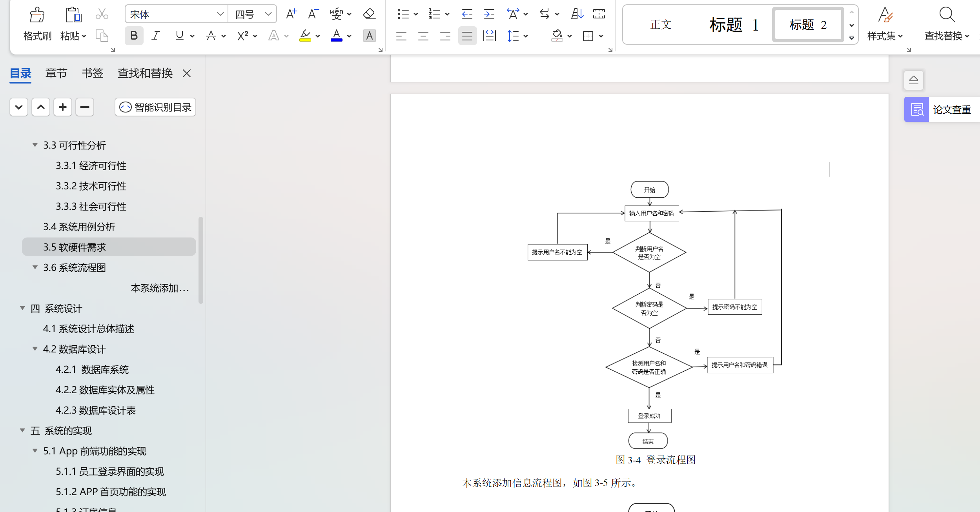Viewport: 980px width, 512px height.
Task: Click the 智能识别目录 button
Action: (155, 107)
